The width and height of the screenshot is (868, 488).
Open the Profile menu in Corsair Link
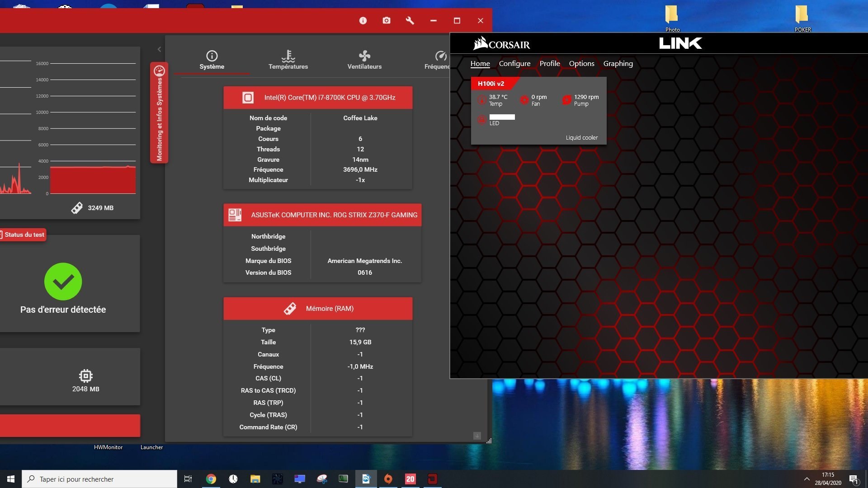click(x=550, y=64)
